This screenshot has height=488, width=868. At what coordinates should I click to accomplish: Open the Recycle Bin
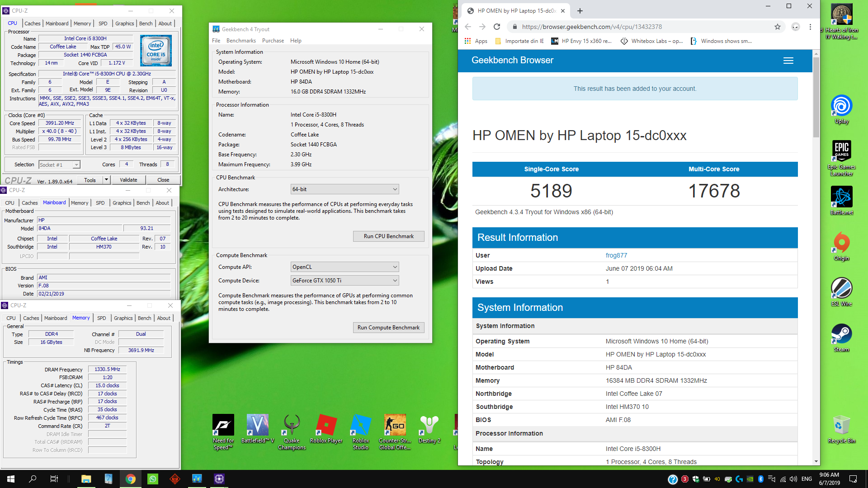[x=841, y=429]
